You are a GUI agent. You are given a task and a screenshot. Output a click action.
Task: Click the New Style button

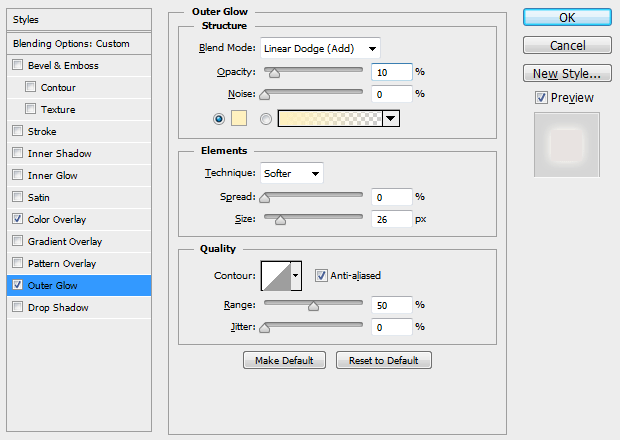coord(567,73)
